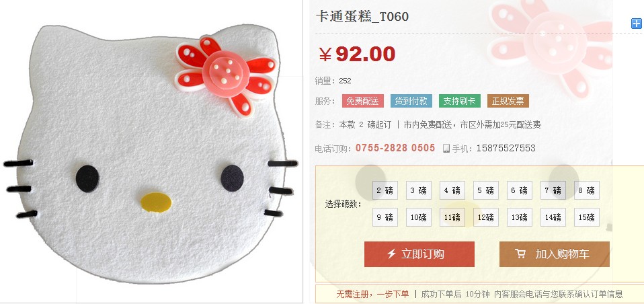Click the Hello Kitty cake product image
644x304 pixels.
[x=151, y=153]
